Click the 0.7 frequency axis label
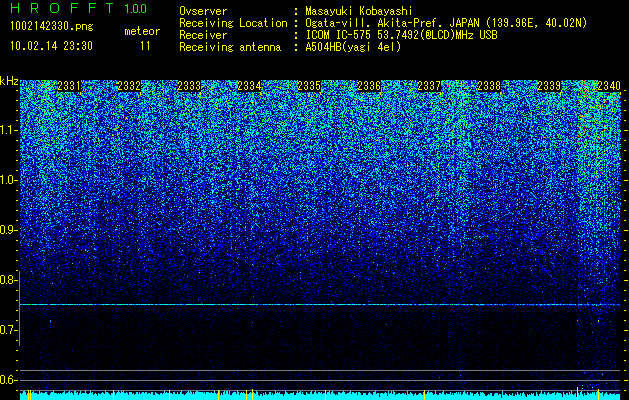The image size is (629, 400). pos(8,330)
